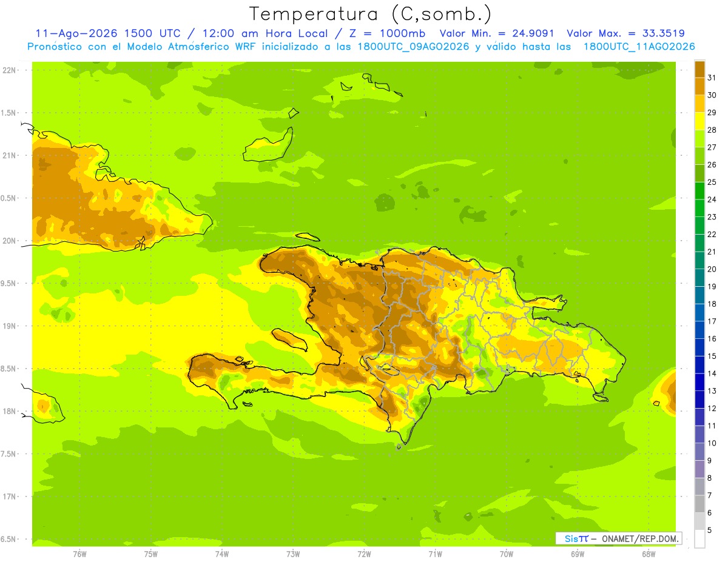Click the colorbar value label '20'
728x562 pixels.
point(712,269)
